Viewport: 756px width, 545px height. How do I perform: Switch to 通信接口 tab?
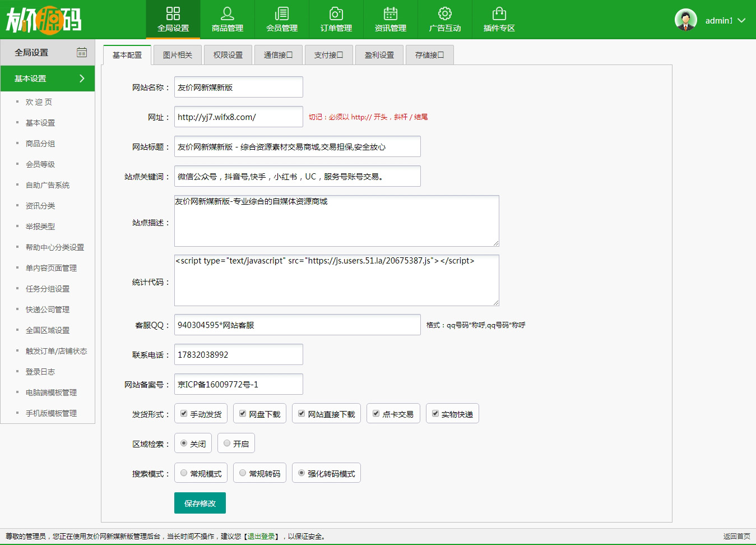(279, 55)
